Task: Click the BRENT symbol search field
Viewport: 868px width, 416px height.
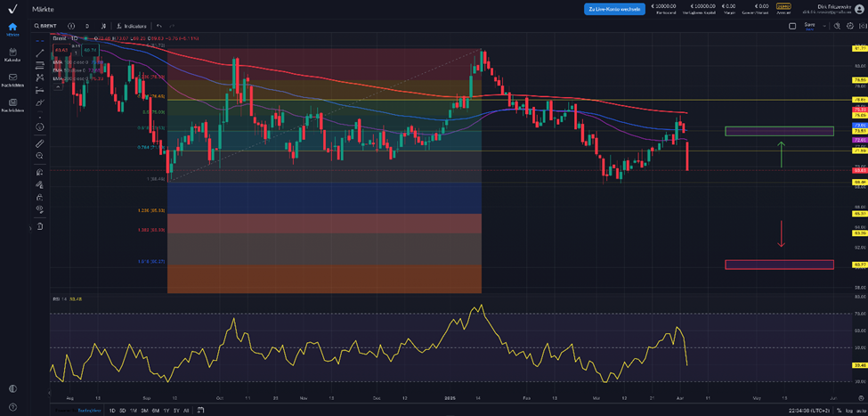Action: tap(45, 26)
